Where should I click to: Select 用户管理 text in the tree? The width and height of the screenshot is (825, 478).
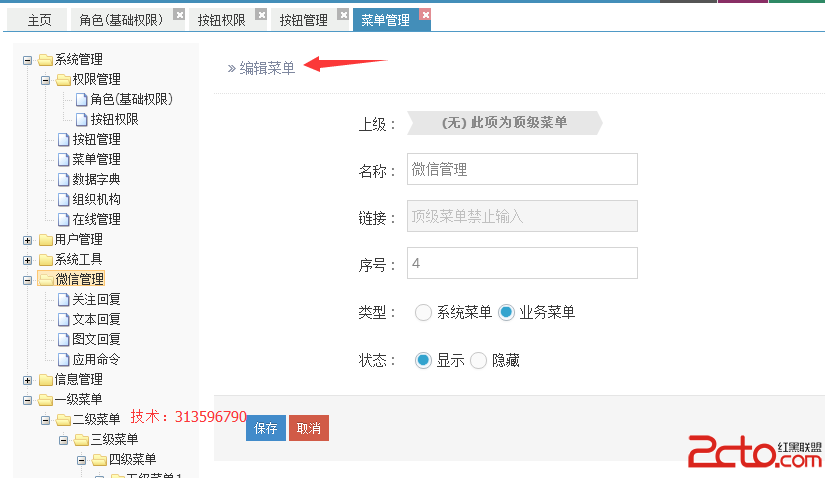pyautogui.click(x=78, y=240)
